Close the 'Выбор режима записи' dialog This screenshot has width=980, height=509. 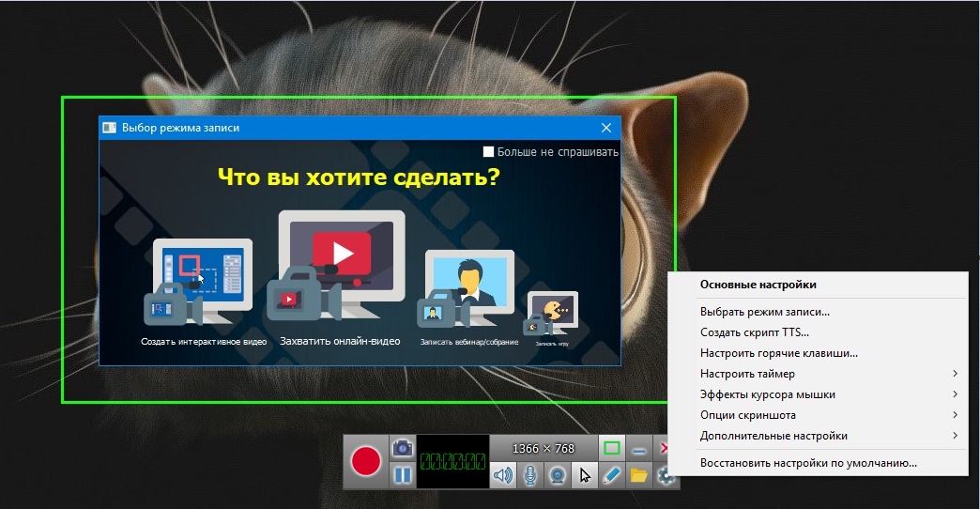[606, 128]
